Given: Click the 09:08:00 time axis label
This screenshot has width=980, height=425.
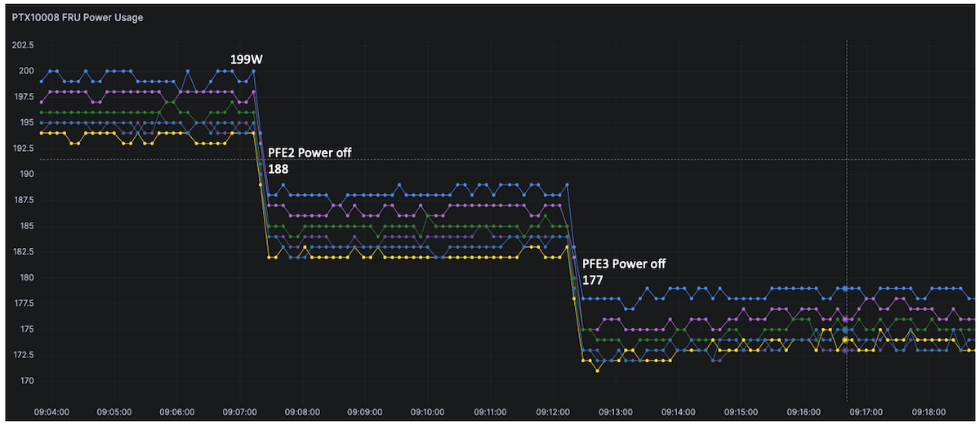Looking at the screenshot, I should (302, 413).
